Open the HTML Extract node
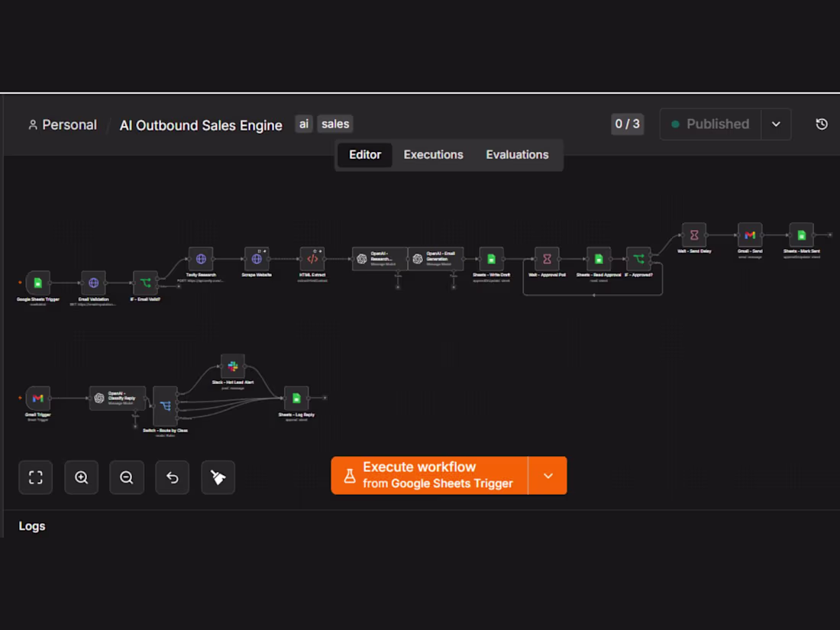This screenshot has width=840, height=630. pyautogui.click(x=312, y=259)
